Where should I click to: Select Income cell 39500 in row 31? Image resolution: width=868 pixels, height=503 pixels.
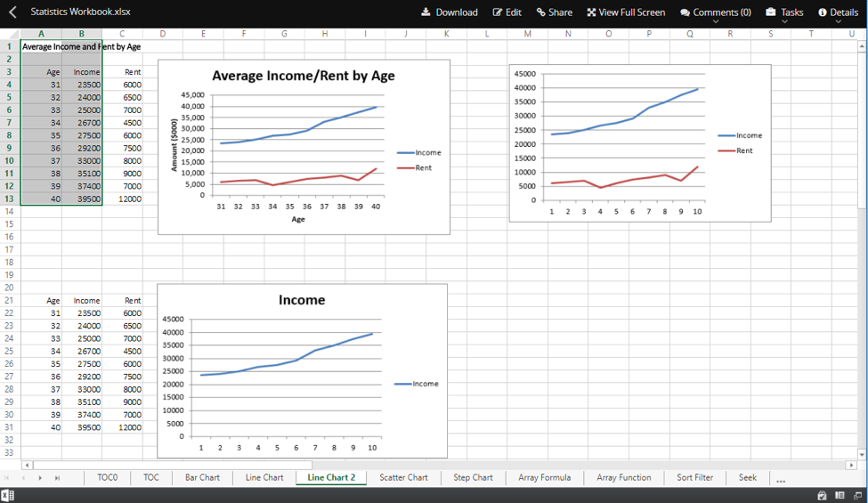click(81, 427)
